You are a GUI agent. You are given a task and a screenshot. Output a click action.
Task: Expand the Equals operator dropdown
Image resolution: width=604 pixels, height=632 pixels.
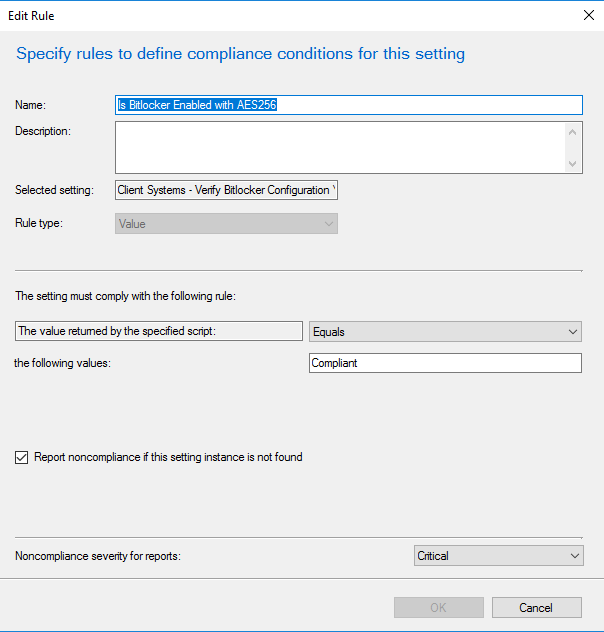tap(445, 332)
